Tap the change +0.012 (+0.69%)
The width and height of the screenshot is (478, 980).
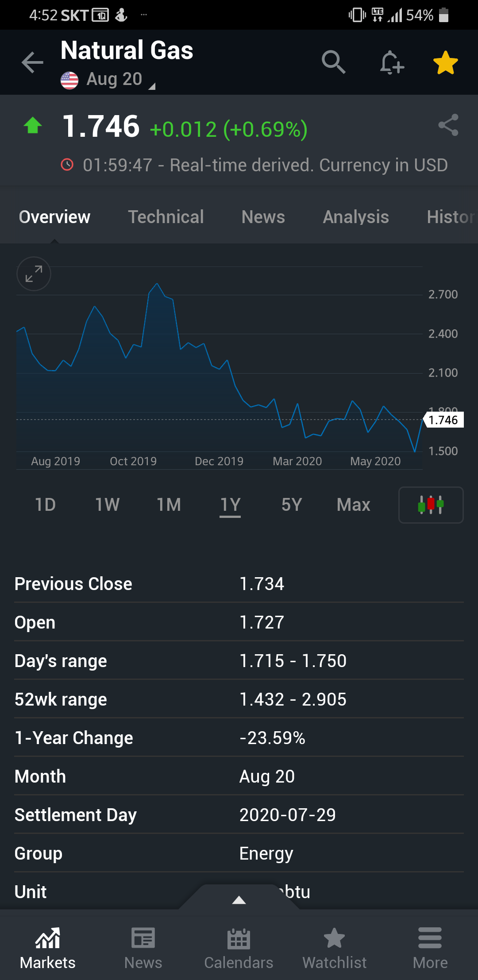point(229,130)
